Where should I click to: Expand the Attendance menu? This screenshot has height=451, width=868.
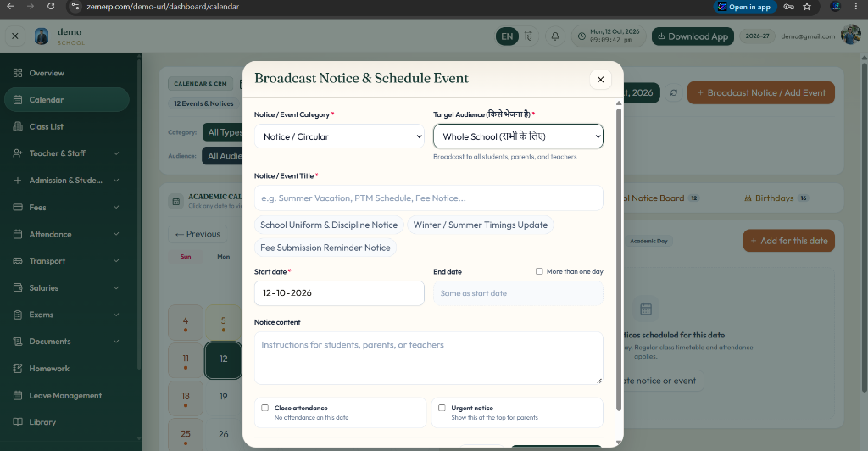tap(66, 234)
